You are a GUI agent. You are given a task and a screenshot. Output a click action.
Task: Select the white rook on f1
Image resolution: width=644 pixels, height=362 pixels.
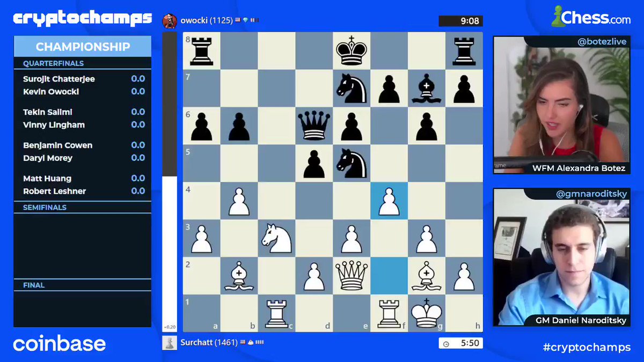click(x=389, y=314)
